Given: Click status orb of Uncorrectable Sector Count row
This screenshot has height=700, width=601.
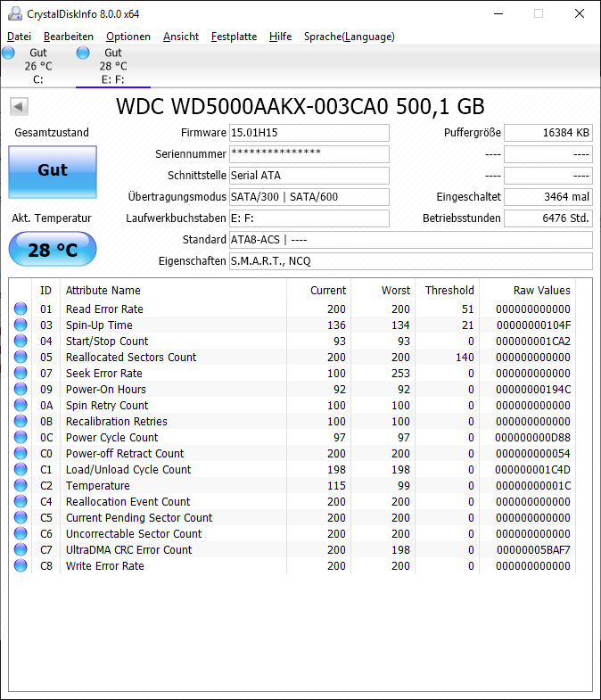Looking at the screenshot, I should point(21,533).
